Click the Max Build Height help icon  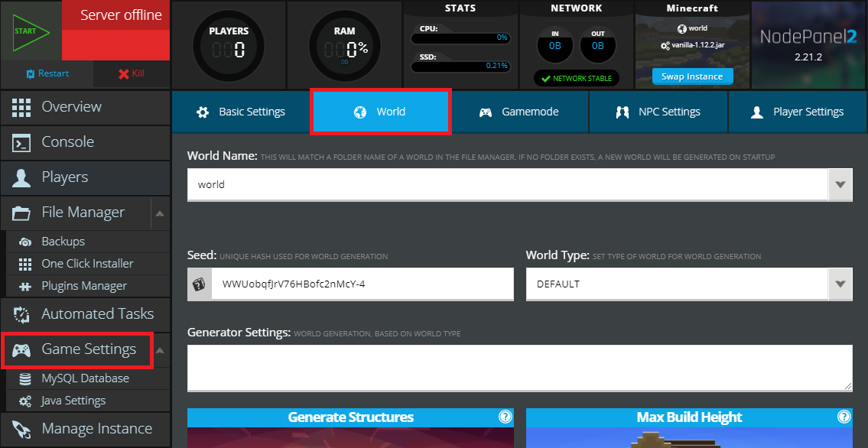[x=844, y=417]
